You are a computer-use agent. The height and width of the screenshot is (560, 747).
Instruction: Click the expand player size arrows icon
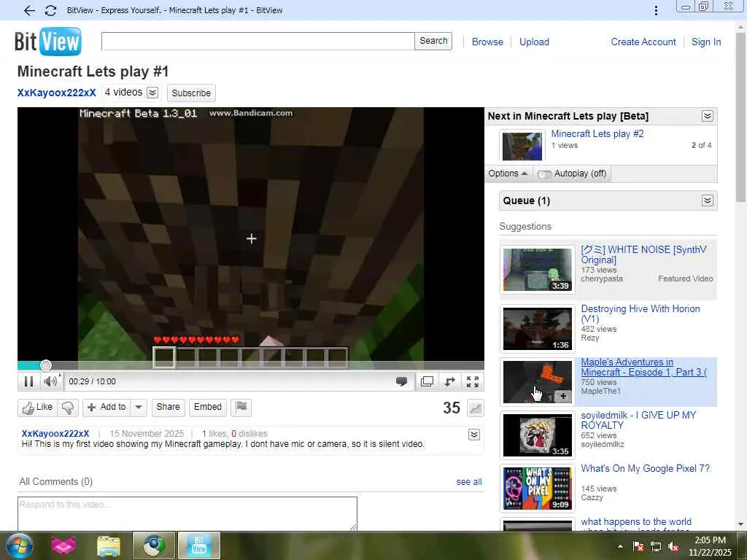coord(449,381)
